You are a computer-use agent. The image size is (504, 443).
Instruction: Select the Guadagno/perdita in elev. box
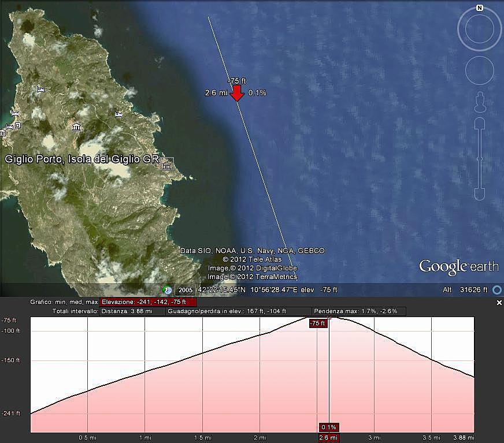pos(239,311)
